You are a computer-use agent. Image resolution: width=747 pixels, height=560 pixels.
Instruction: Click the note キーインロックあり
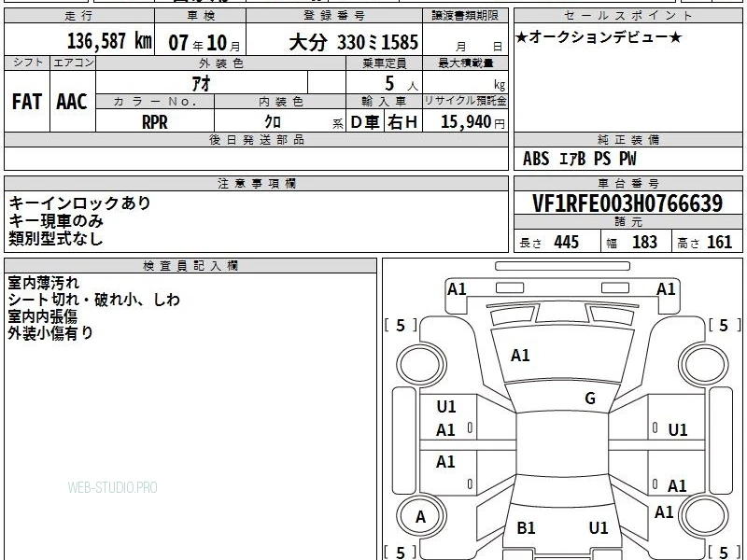pos(79,203)
